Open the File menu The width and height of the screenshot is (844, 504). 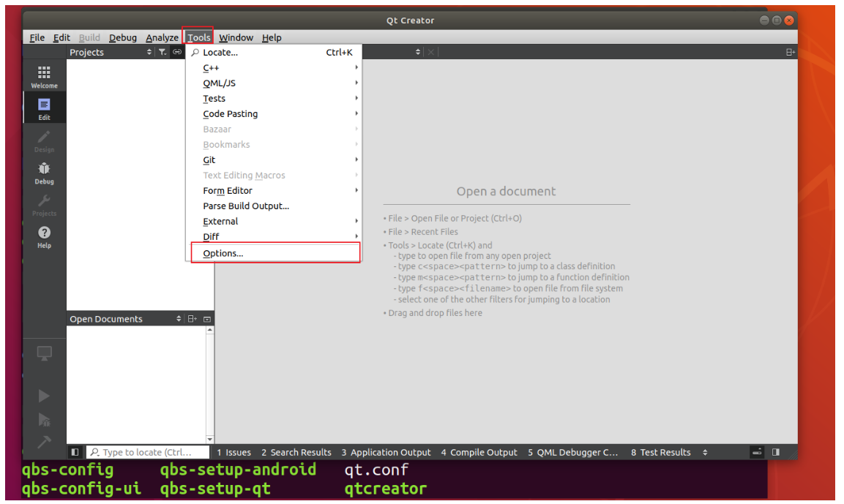[37, 37]
